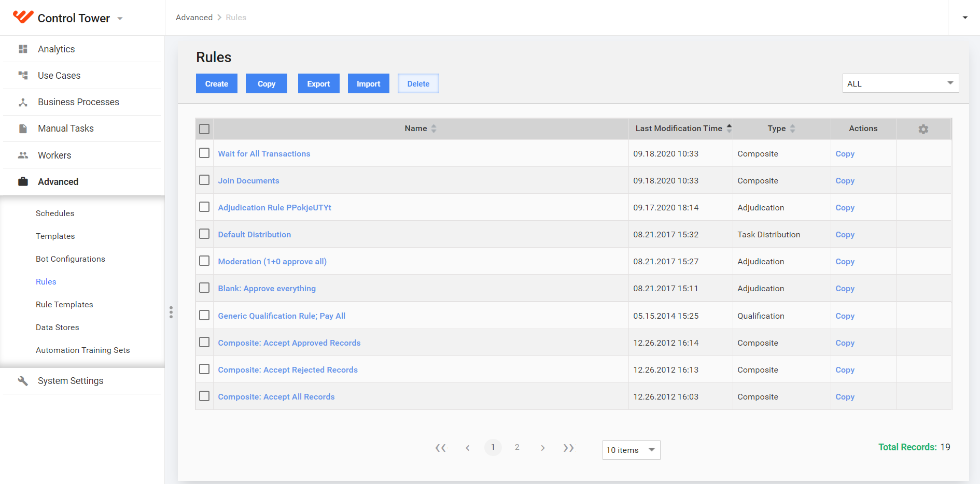The height and width of the screenshot is (484, 980).
Task: Navigate to Data Stores
Action: 58,328
